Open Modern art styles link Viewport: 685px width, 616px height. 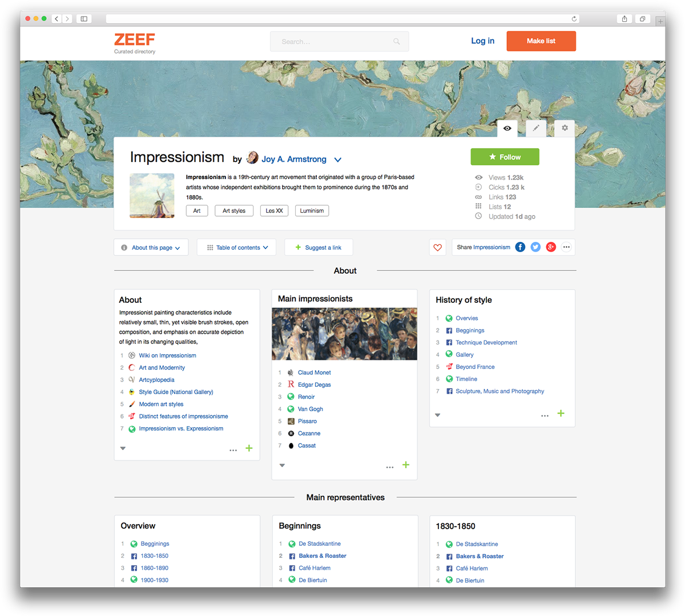161,404
